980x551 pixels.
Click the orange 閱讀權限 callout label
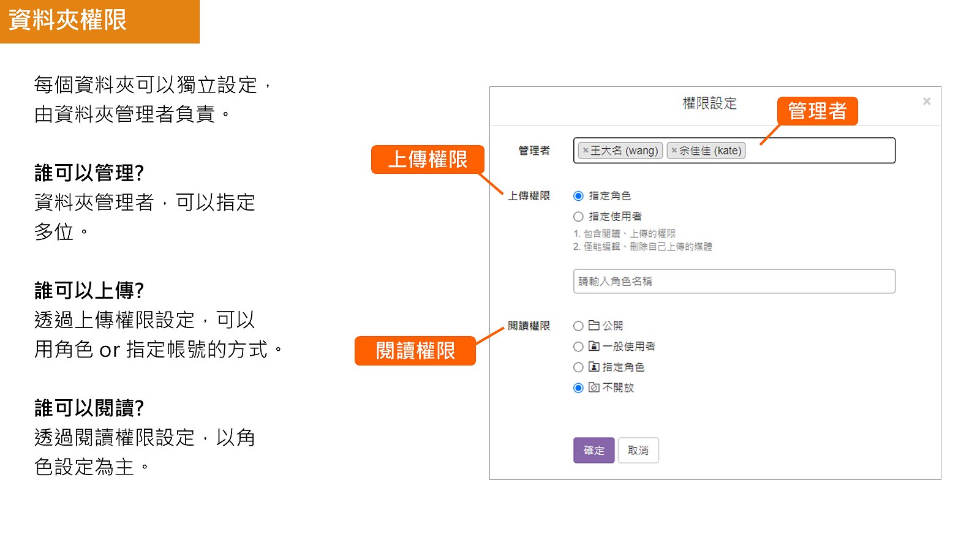click(415, 351)
